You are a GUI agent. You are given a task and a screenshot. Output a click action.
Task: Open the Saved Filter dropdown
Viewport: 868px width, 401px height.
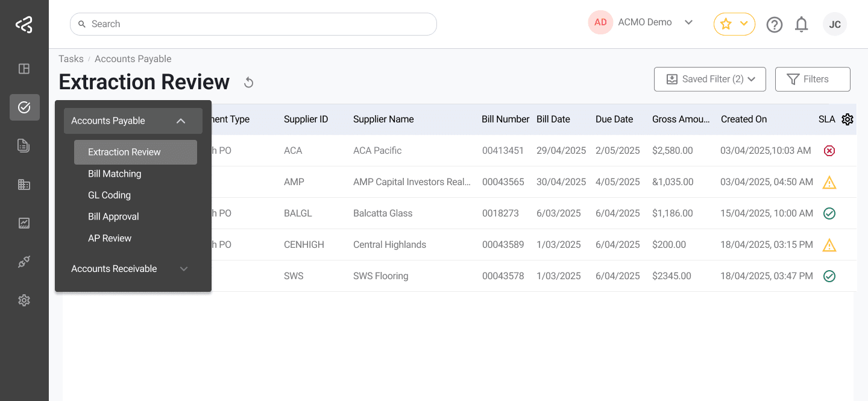tap(709, 79)
